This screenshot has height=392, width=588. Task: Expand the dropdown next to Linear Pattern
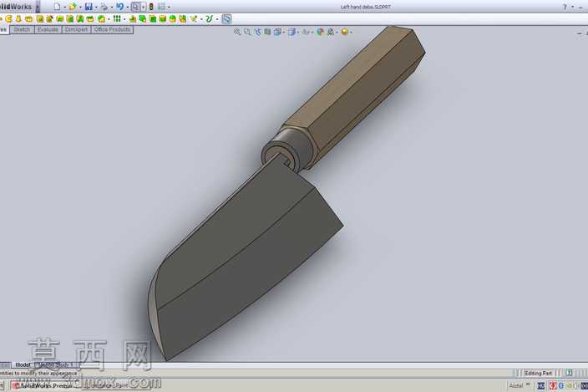124,19
